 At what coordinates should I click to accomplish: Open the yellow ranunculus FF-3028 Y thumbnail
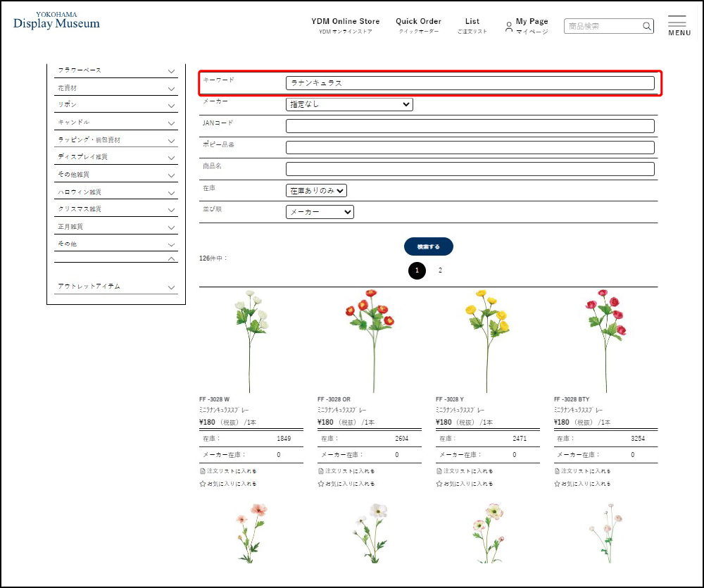coord(487,339)
